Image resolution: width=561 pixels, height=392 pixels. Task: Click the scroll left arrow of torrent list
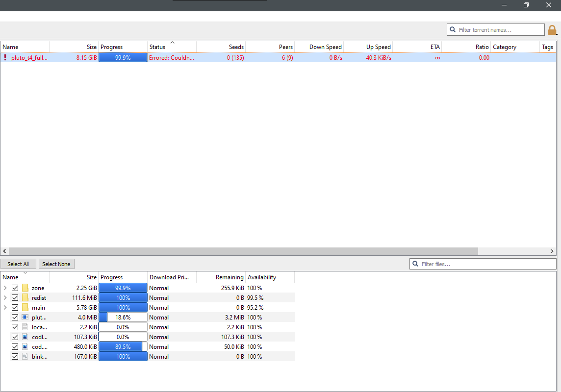pyautogui.click(x=4, y=251)
